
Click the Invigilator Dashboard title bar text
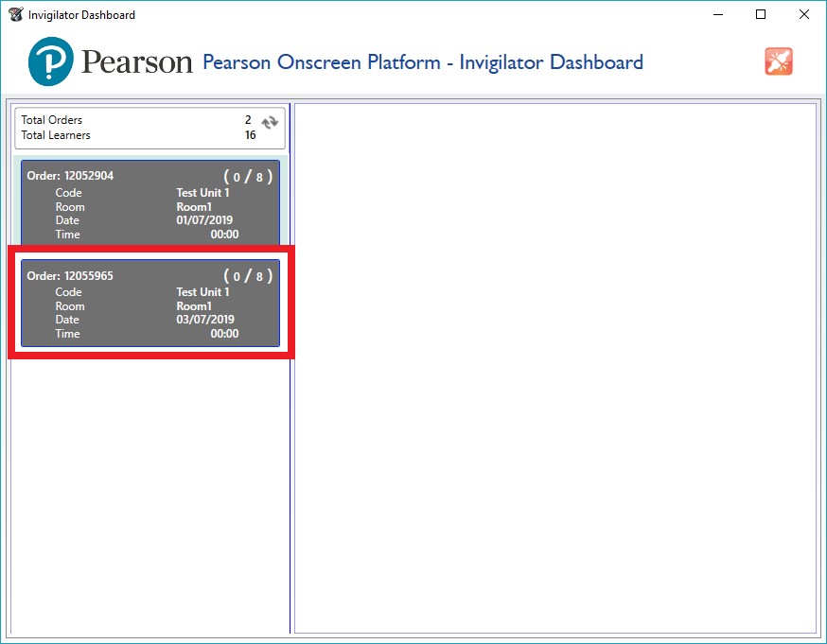(x=83, y=14)
